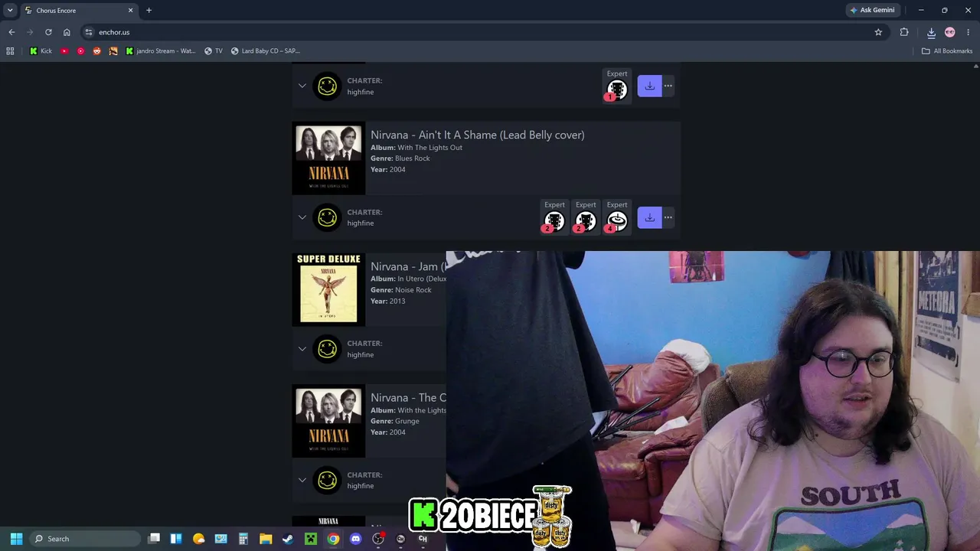Reload the enchor.us page

click(48, 32)
